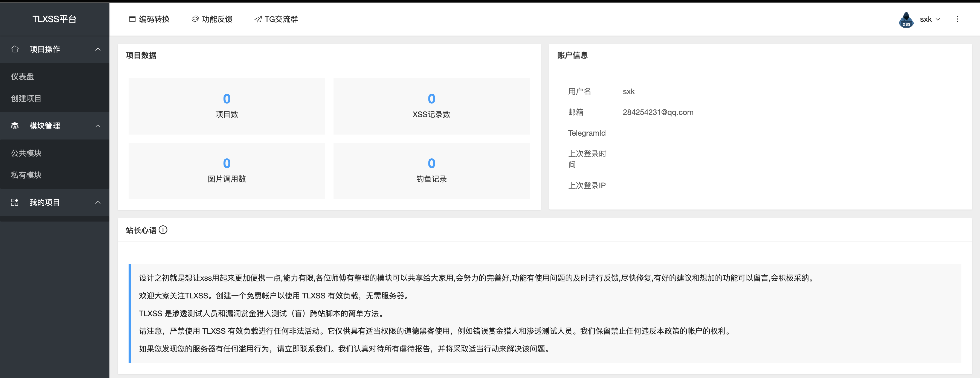Click the home icon beside 项目操作
This screenshot has width=980, height=378.
pos(15,49)
